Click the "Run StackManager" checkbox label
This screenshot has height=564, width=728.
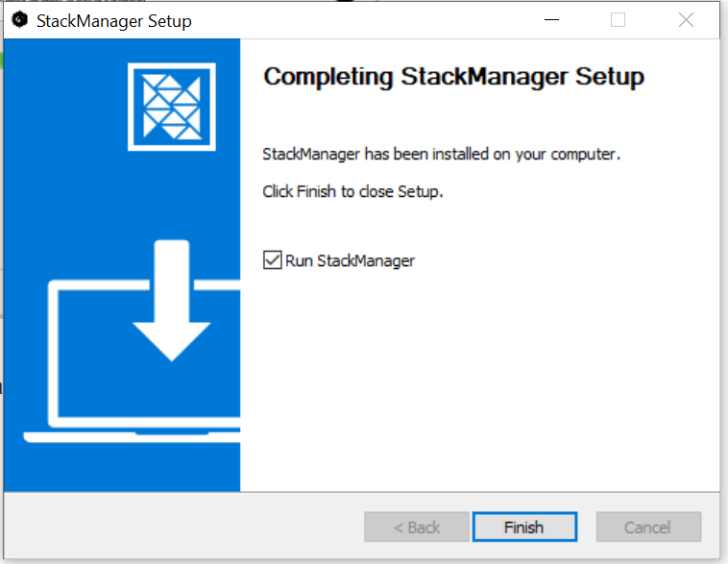click(x=350, y=260)
